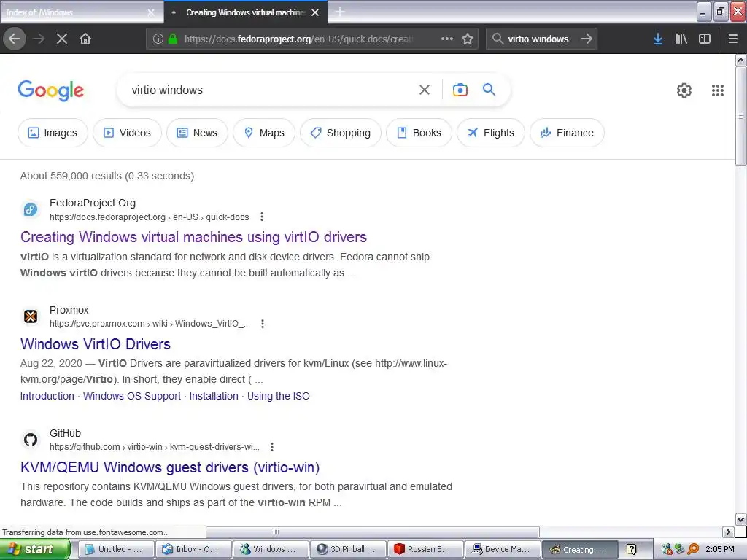Clear the Google search box

pyautogui.click(x=425, y=90)
